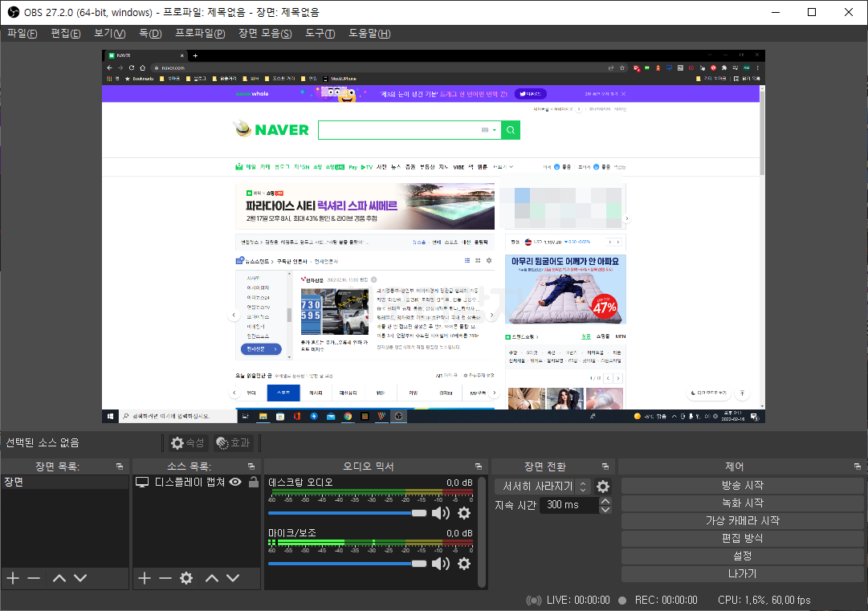868x611 pixels.
Task: Open the 독(D) menu
Action: click(x=150, y=33)
